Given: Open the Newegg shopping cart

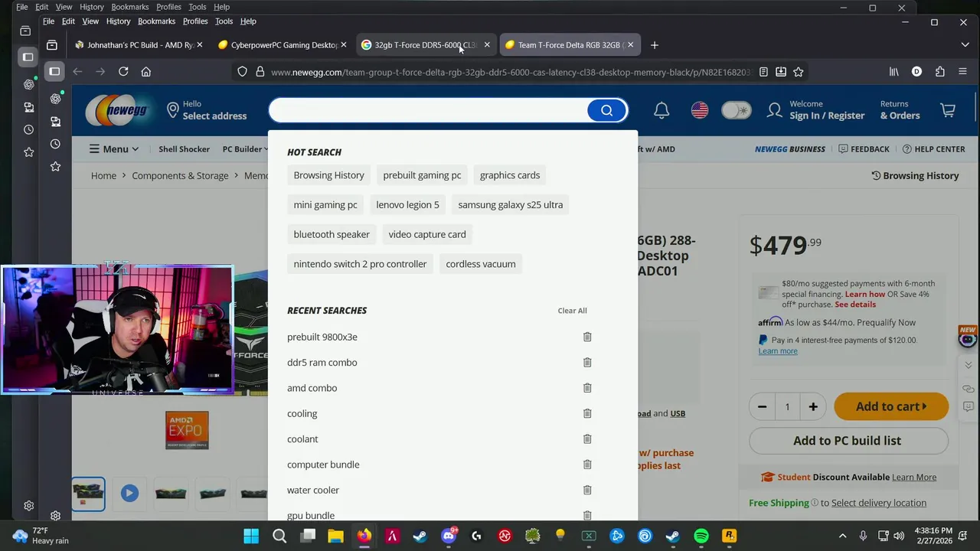Looking at the screenshot, I should click(x=948, y=110).
